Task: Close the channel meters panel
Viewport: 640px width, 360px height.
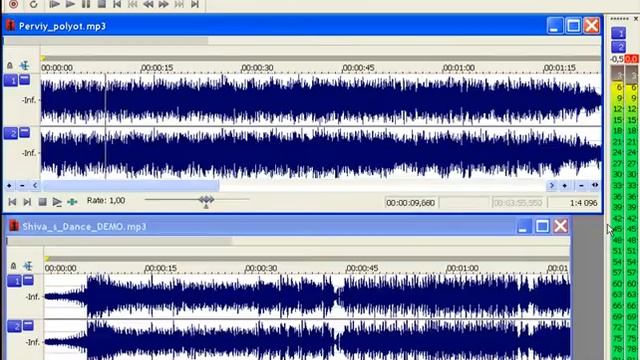Action: [636, 19]
